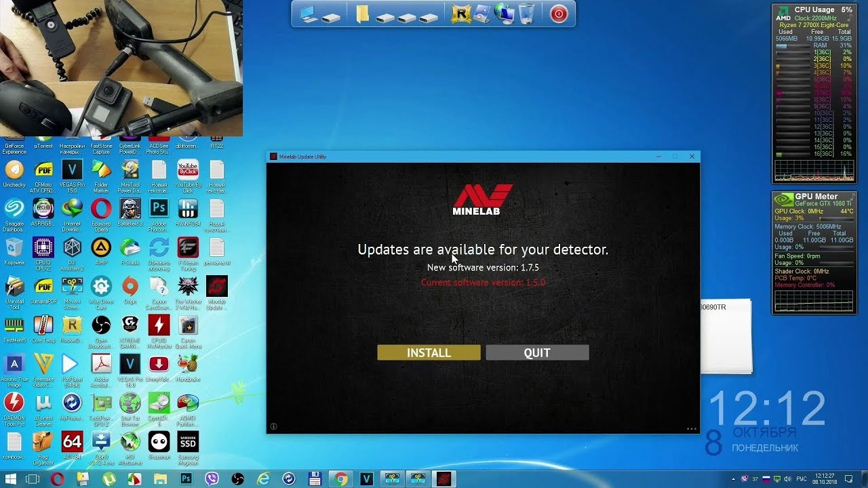Launch the Origin desktop shortcut
868x488 pixels.
click(130, 291)
